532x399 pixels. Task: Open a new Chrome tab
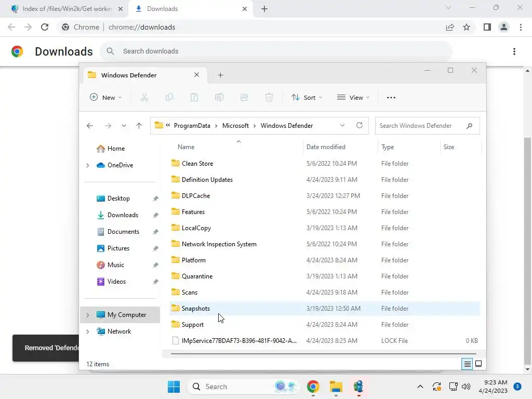(x=264, y=9)
